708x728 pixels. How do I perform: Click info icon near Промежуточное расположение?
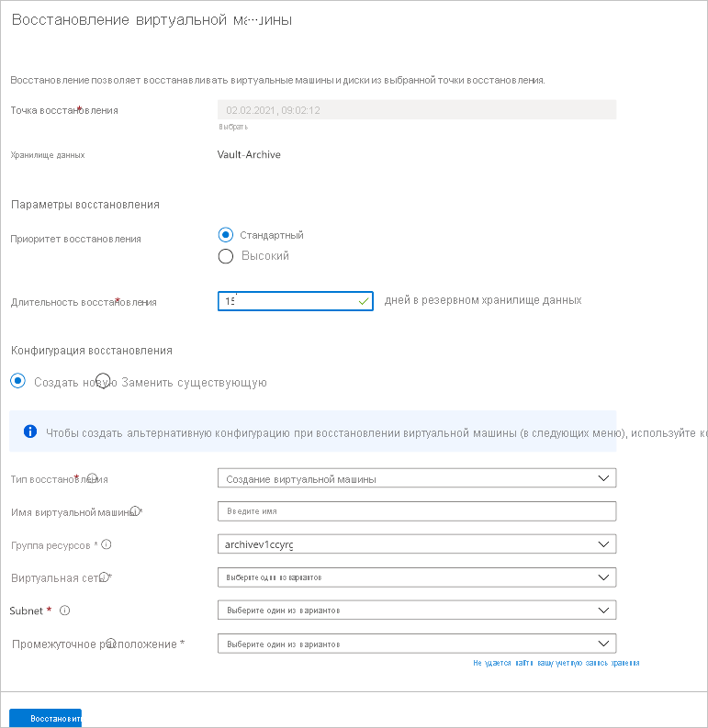111,643
